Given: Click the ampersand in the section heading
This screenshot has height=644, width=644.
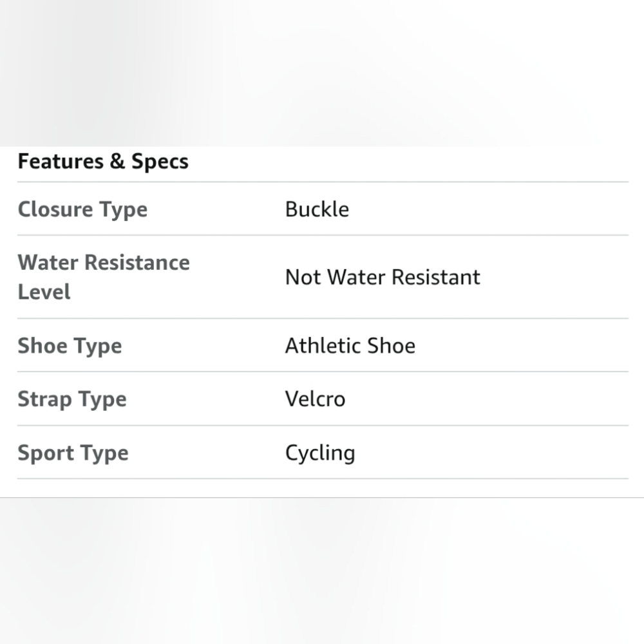Looking at the screenshot, I should [x=117, y=161].
